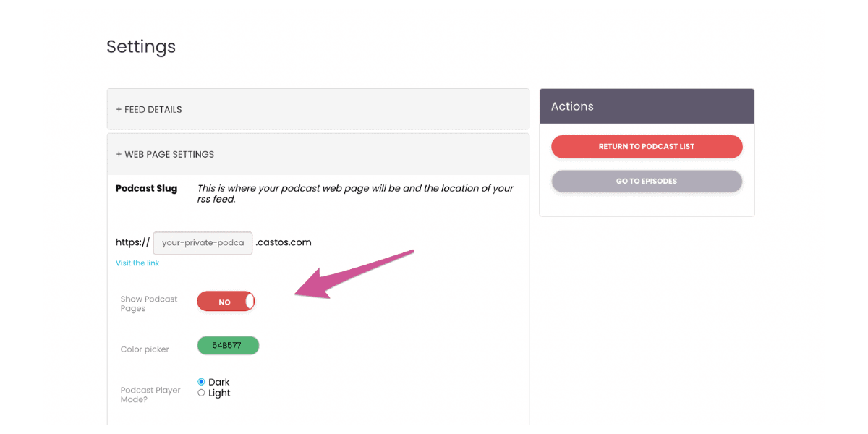Click the Actions panel header
868x434 pixels.
(647, 106)
